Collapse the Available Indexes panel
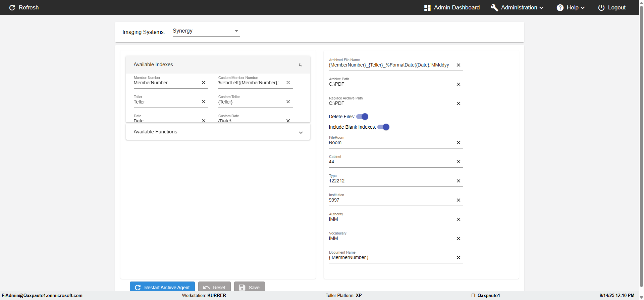Viewport: 644px width, 300px height. coord(301,65)
